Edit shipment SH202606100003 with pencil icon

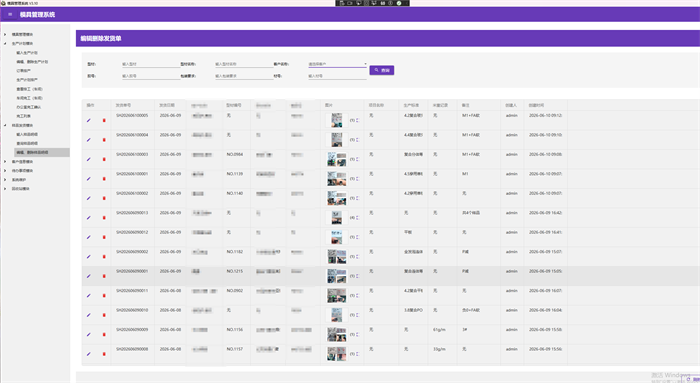(88, 159)
